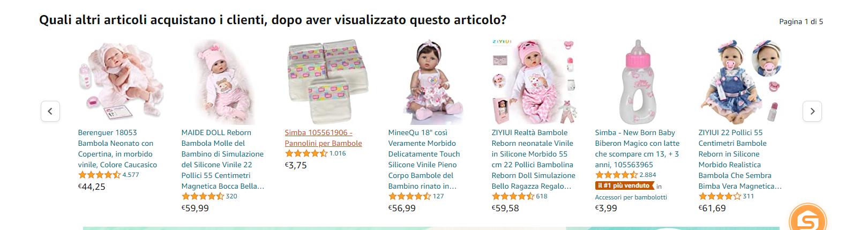View the ZIYIUI pink outfit doll image
The image size is (868, 230).
pos(534,81)
